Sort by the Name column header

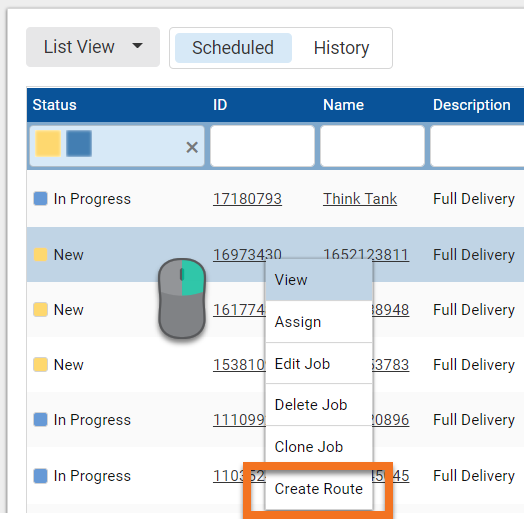(343, 105)
